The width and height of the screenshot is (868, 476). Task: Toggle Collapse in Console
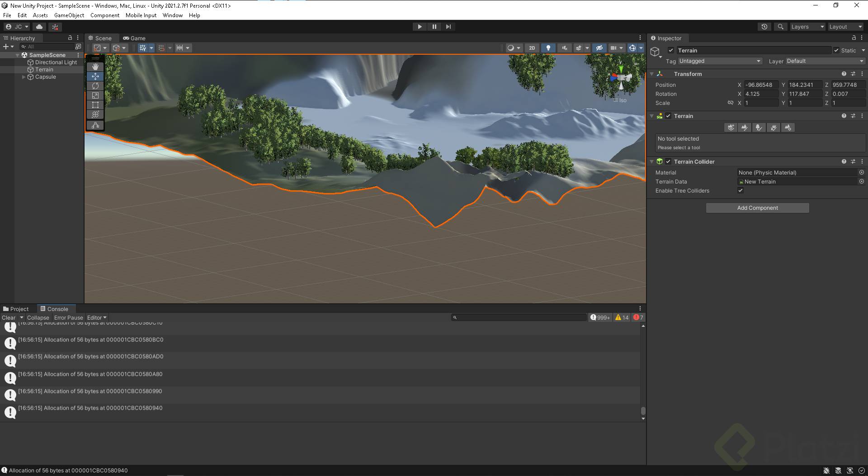38,318
